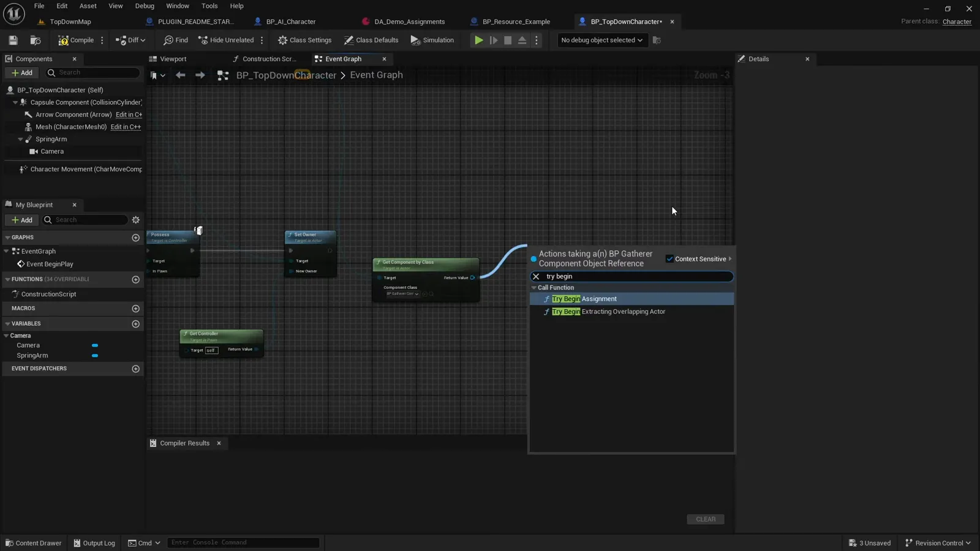Click the Find toolbar button

point(176,40)
